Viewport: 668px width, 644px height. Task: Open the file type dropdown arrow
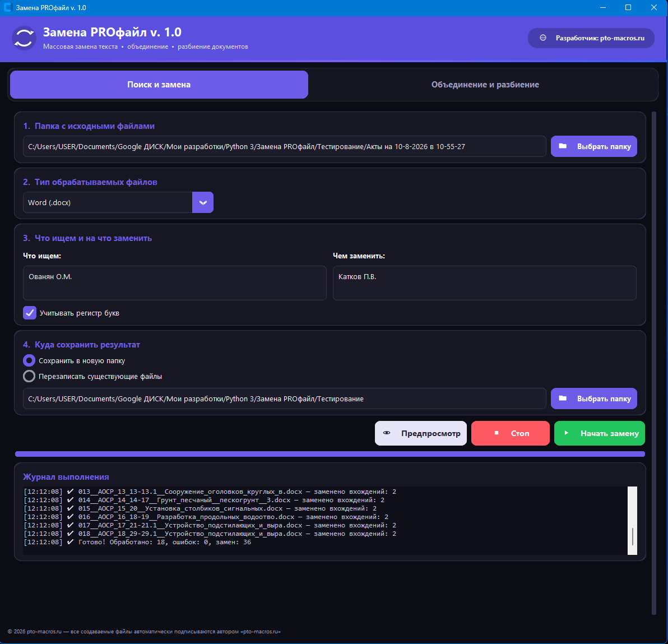point(203,202)
